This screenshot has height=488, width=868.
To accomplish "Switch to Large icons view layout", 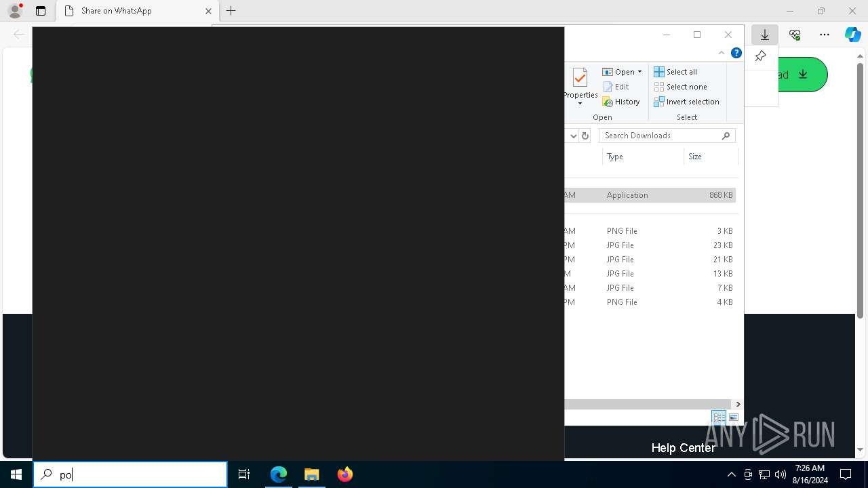I will point(733,418).
